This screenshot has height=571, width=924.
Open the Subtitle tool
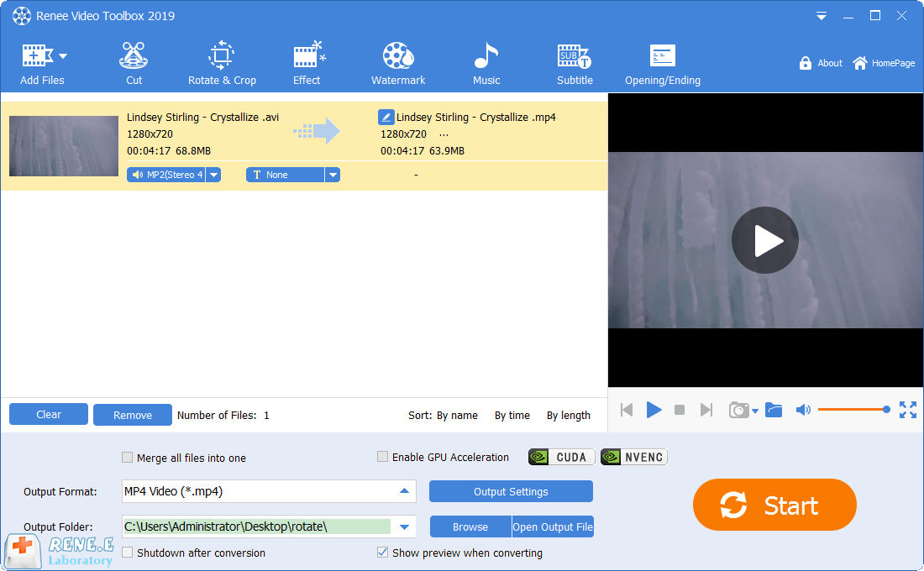coord(575,63)
